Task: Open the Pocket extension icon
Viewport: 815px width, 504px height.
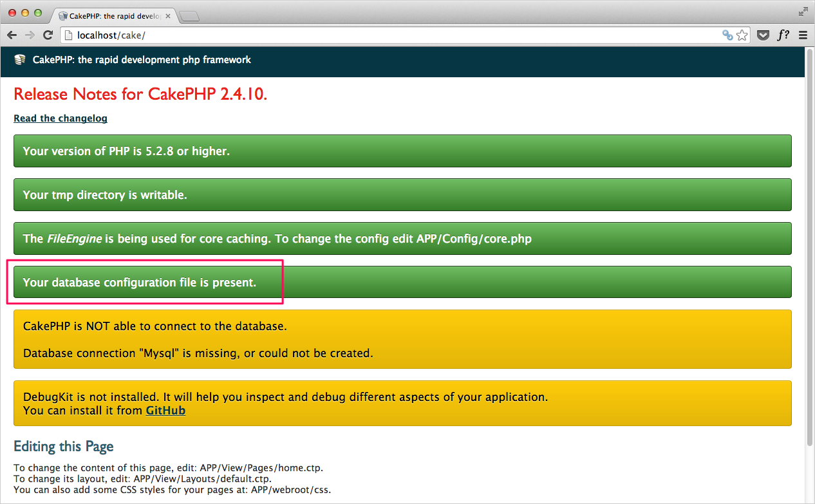Action: point(763,35)
